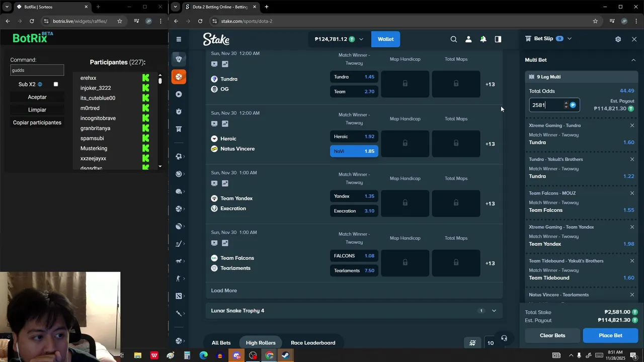Image resolution: width=644 pixels, height=362 pixels.
Task: Select the basketball sports icon in sidebar
Action: click(179, 77)
